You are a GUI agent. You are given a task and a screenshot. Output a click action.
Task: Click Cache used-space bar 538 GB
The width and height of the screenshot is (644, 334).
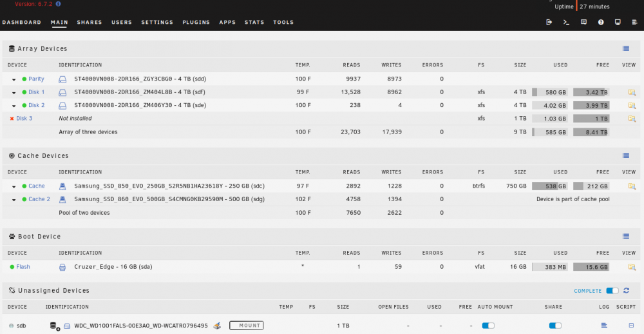coord(550,186)
